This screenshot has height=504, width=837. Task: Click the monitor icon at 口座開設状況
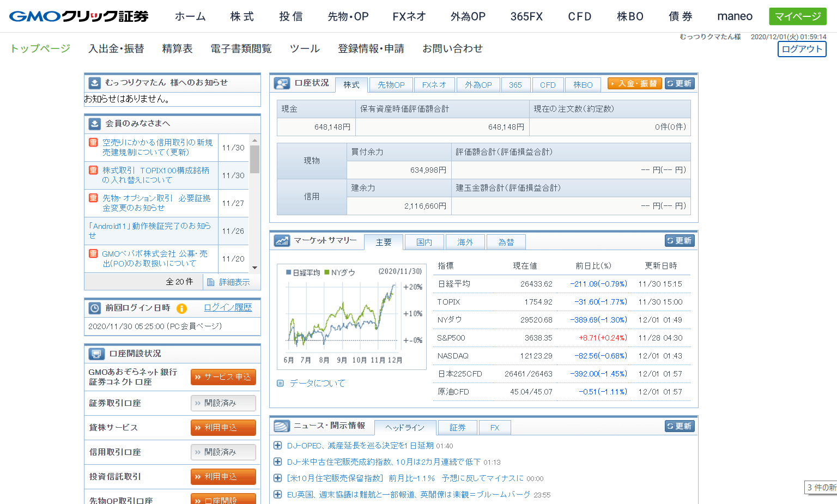96,354
